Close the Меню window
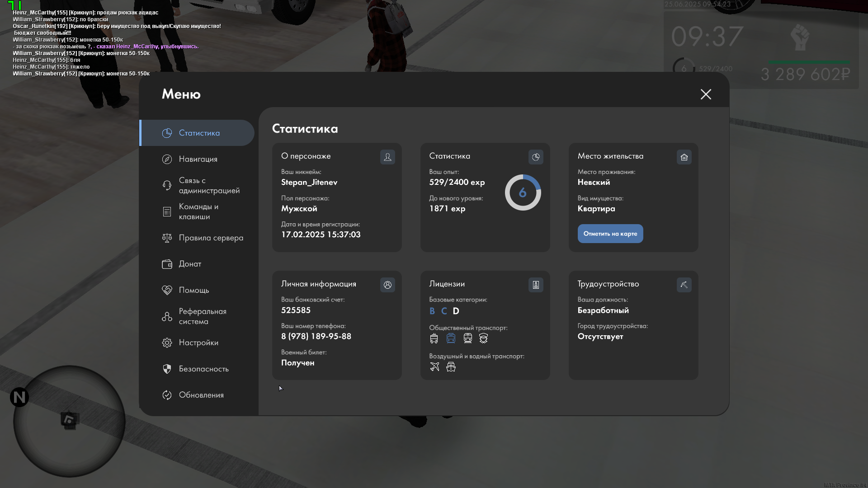 point(706,94)
